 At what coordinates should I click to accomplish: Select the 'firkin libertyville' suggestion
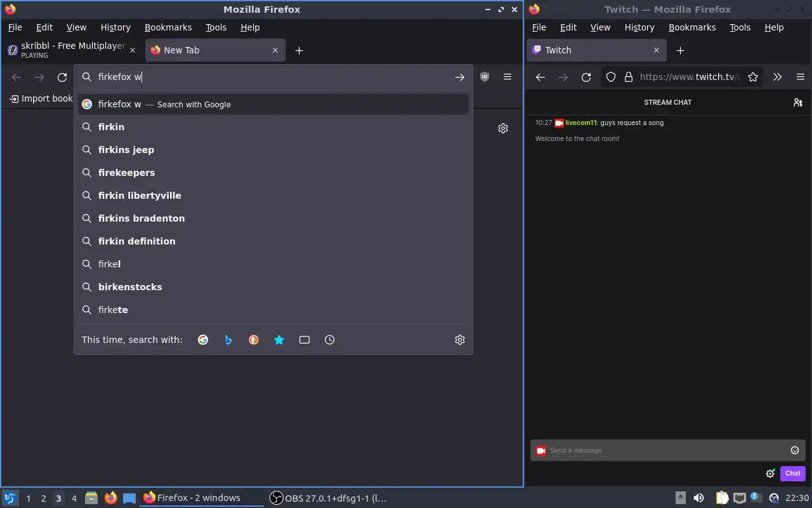point(273,196)
